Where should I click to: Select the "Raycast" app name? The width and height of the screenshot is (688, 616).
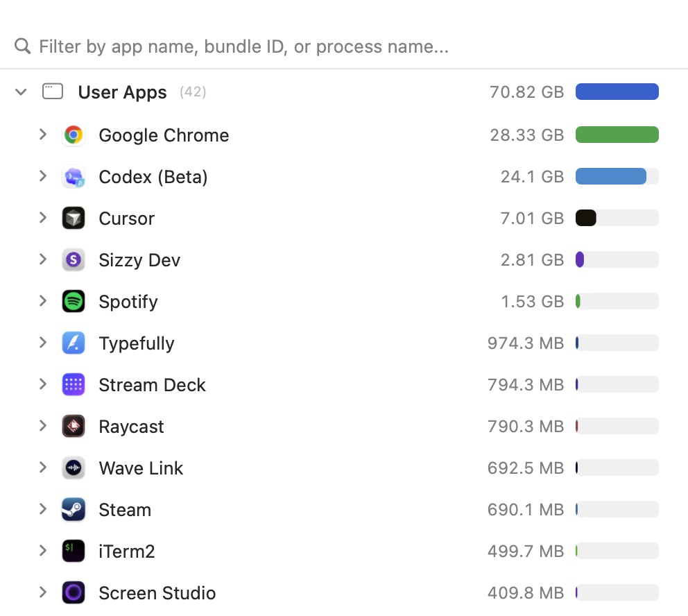pos(131,427)
